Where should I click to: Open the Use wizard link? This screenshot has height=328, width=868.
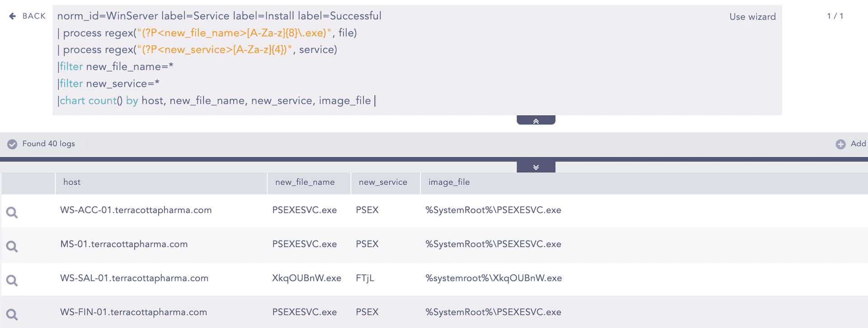pos(752,17)
